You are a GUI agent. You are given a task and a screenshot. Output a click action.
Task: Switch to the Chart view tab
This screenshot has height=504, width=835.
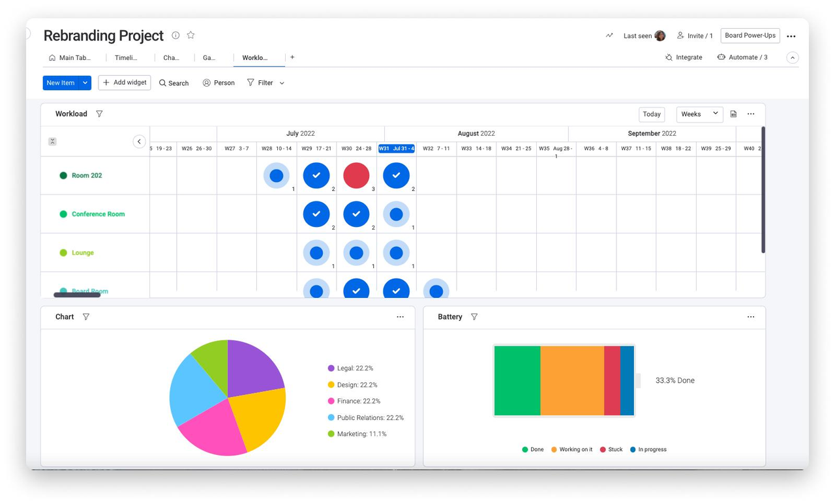(x=172, y=58)
